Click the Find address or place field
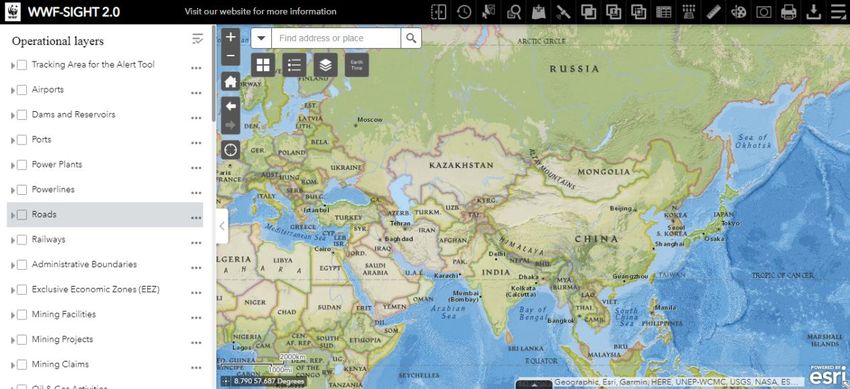Screen dimensions: 850x389 336,38
